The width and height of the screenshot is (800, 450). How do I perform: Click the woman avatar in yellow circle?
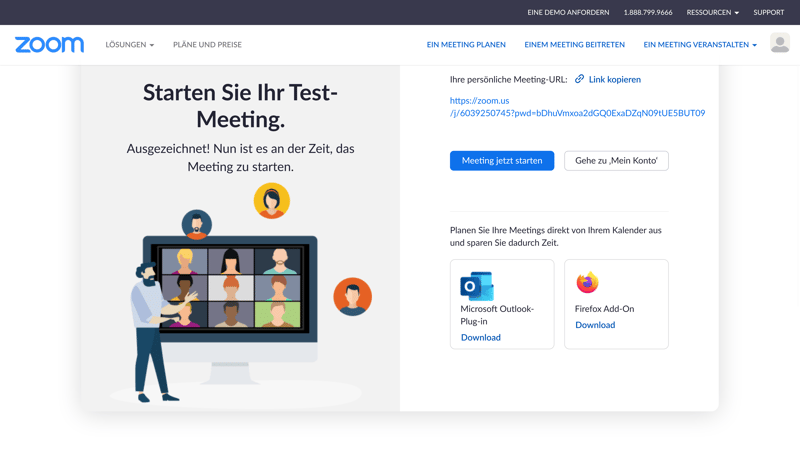coord(271,201)
